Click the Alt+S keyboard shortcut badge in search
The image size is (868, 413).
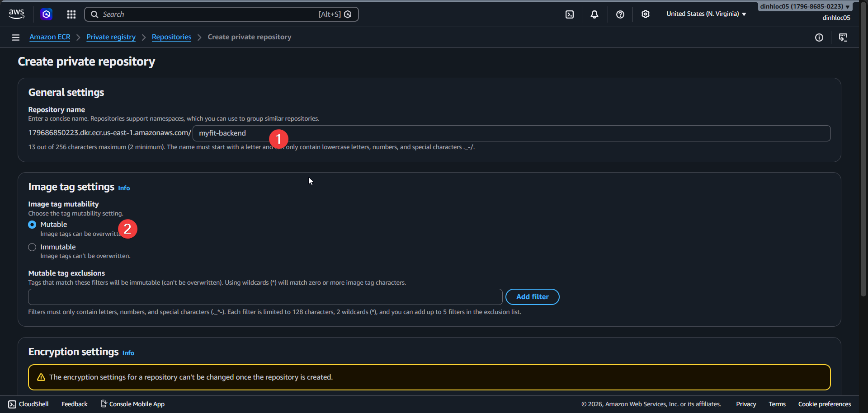click(329, 14)
